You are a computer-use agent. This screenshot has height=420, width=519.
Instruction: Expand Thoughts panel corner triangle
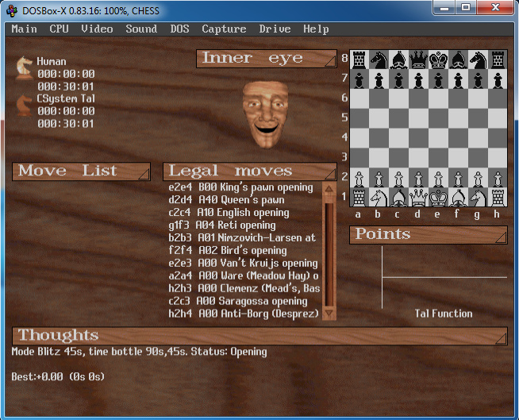pyautogui.click(x=501, y=338)
